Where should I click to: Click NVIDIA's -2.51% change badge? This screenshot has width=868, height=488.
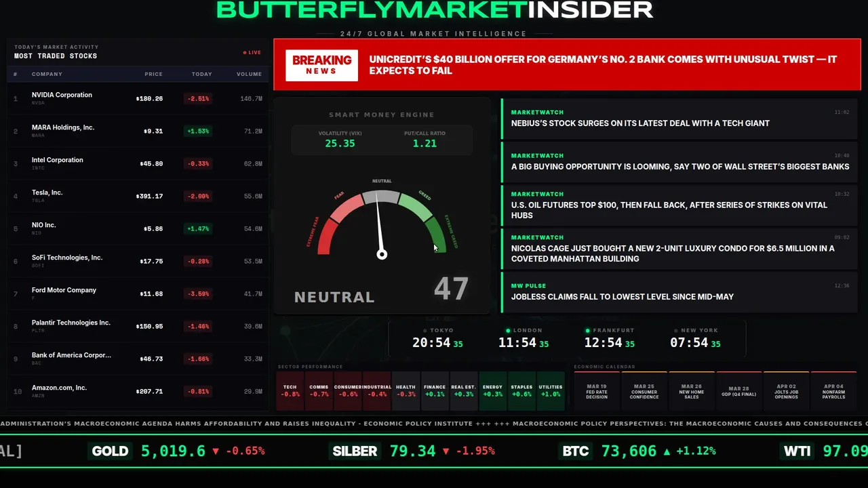(198, 98)
